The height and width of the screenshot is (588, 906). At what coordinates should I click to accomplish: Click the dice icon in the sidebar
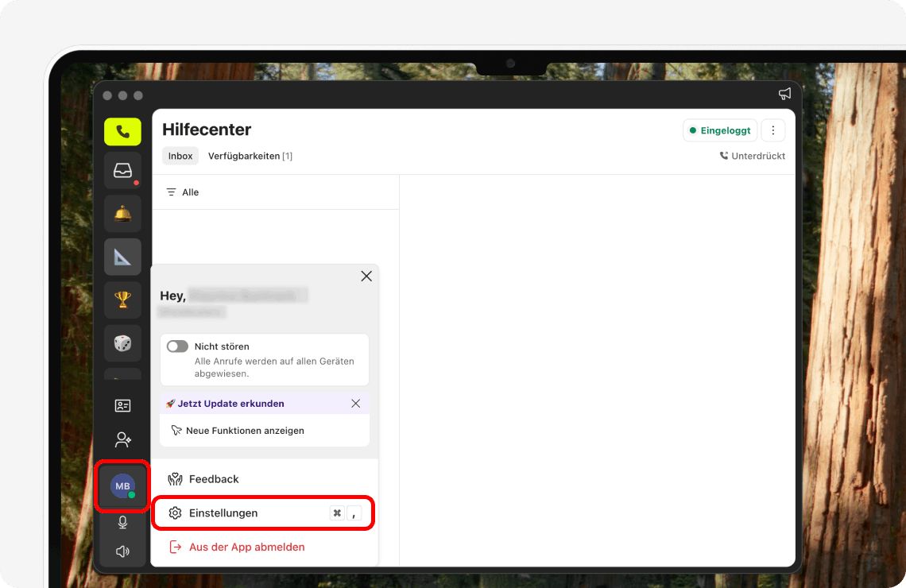122,343
